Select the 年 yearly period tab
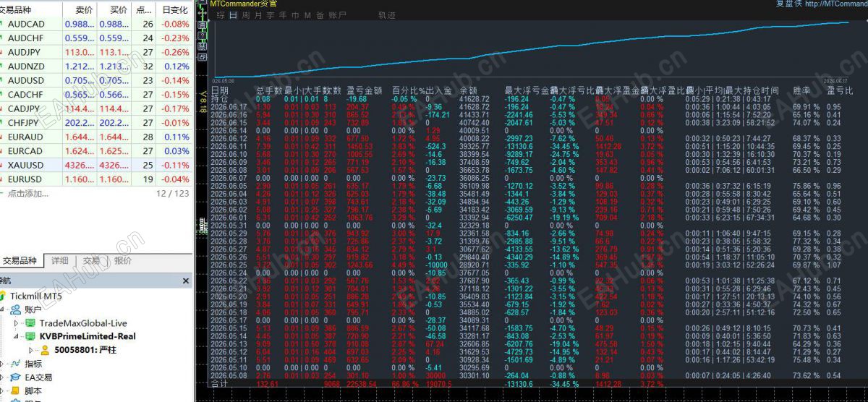This screenshot has width=868, height=402. click(283, 14)
